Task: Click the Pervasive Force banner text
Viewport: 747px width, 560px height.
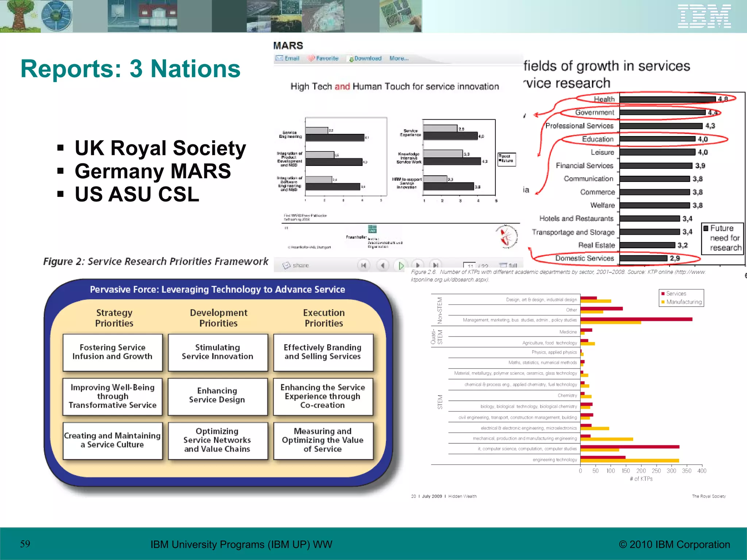Action: click(217, 289)
